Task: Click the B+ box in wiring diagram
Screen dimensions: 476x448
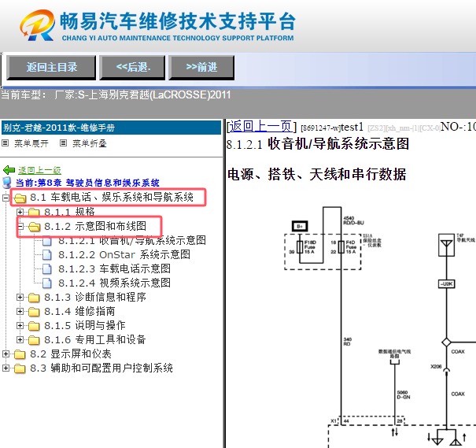Action: click(x=300, y=226)
